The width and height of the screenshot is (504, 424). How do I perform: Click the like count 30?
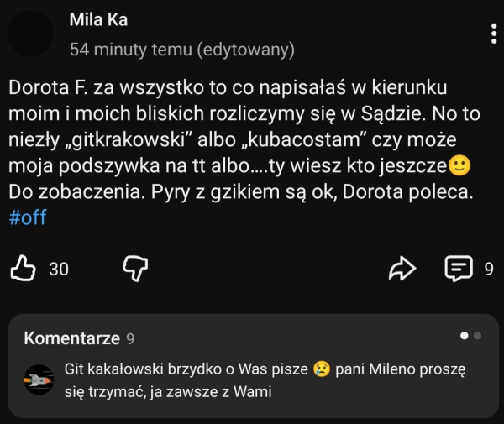59,269
